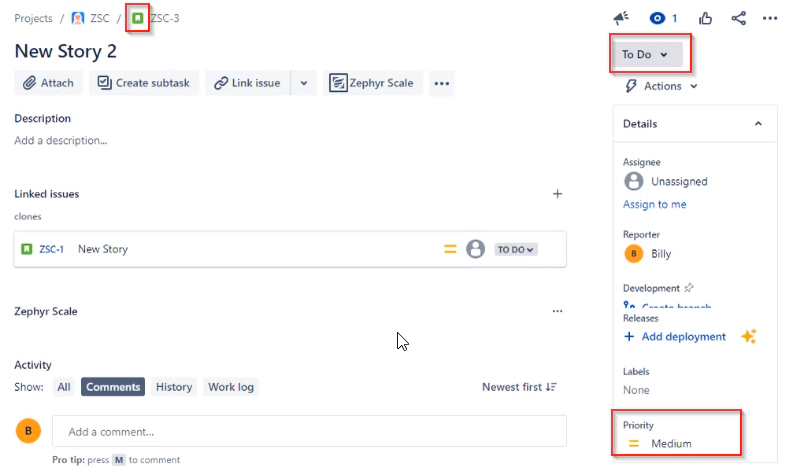790x466 pixels.
Task: Collapse the Details panel chevron
Action: 758,124
